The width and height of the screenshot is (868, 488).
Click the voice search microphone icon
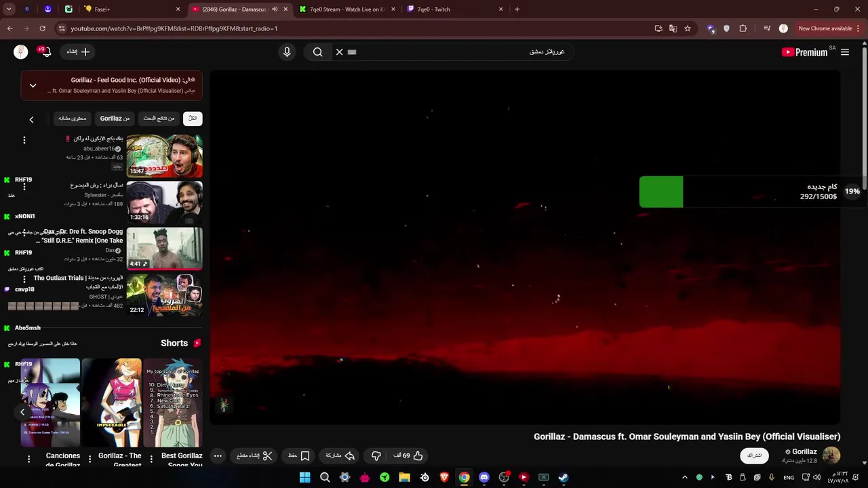[287, 52]
